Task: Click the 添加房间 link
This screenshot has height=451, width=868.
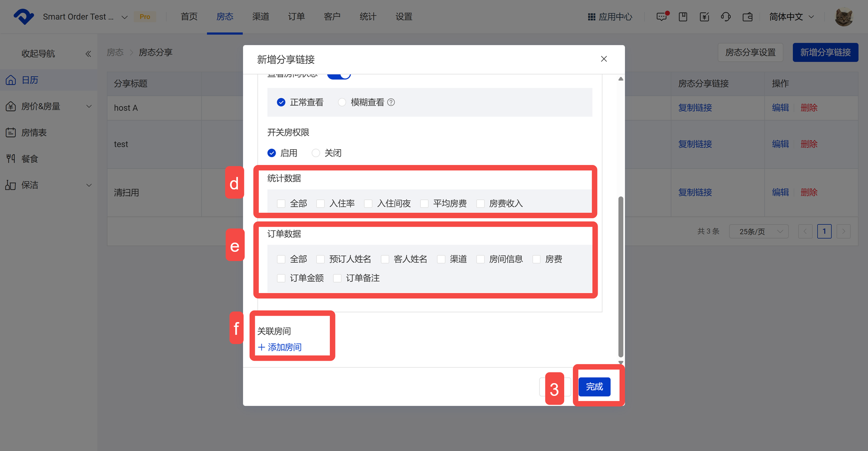Action: [280, 347]
